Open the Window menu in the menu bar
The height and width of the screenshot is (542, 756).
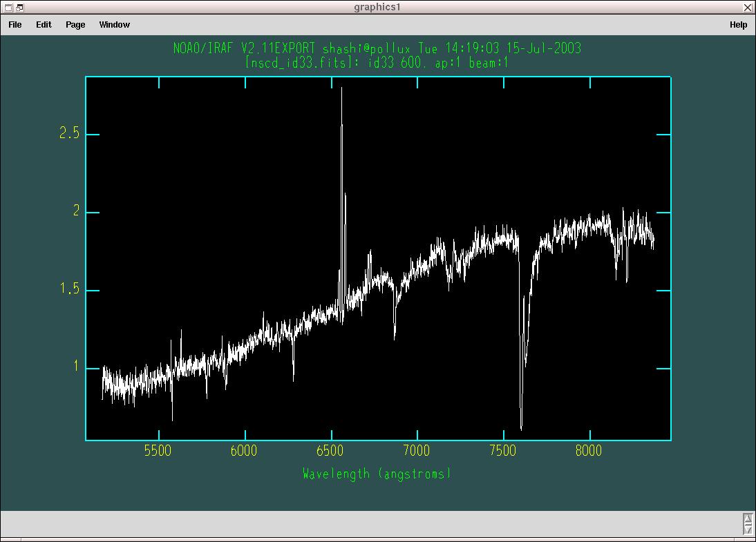[114, 25]
